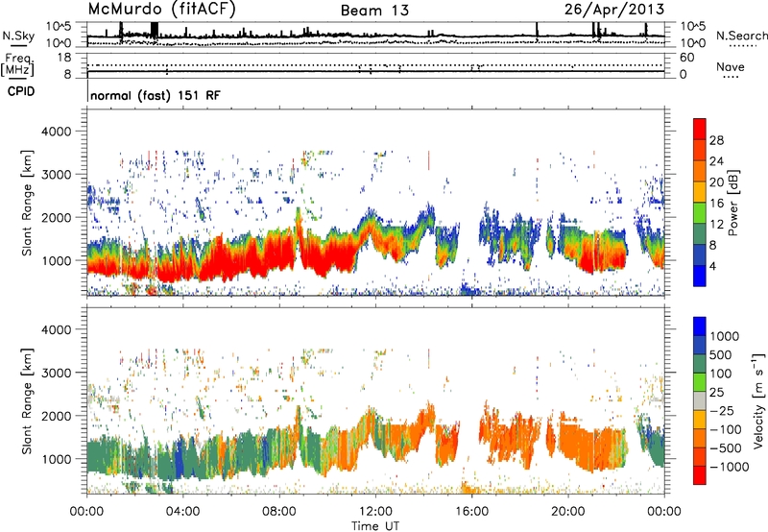Click the Power [dB] colorbar title
Image resolution: width=768 pixels, height=532 pixels.
click(x=732, y=203)
